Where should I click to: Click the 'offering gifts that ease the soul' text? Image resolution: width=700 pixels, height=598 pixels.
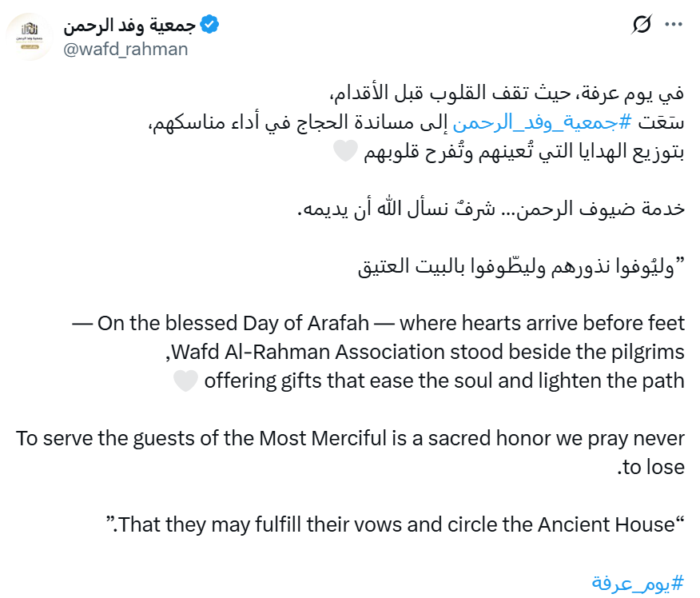tap(443, 381)
